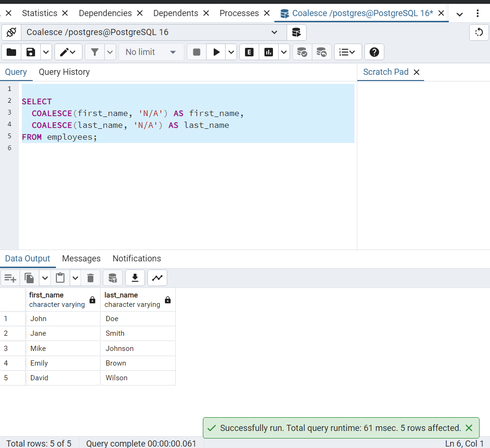
Task: Open the Query History tab
Action: point(64,72)
